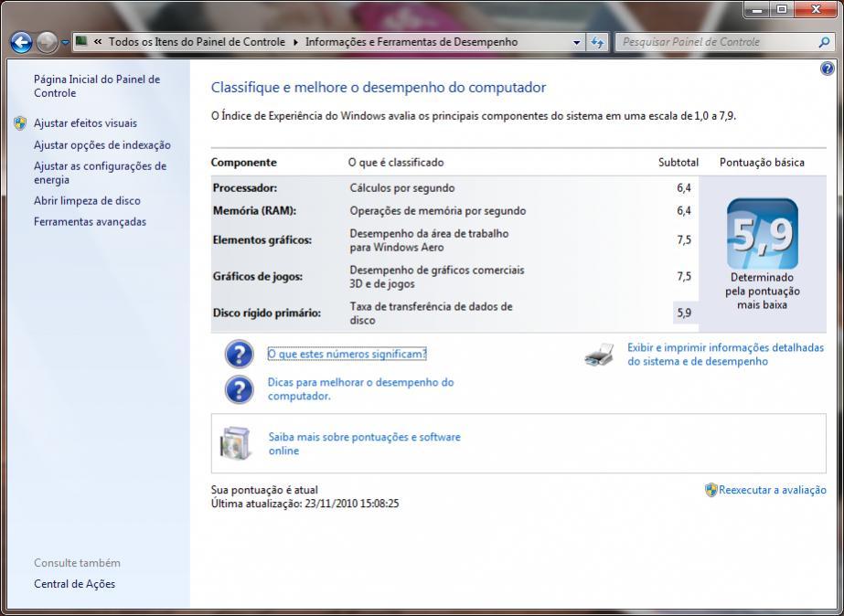
Task: Click the control panel icon in address bar
Action: pyautogui.click(x=81, y=41)
